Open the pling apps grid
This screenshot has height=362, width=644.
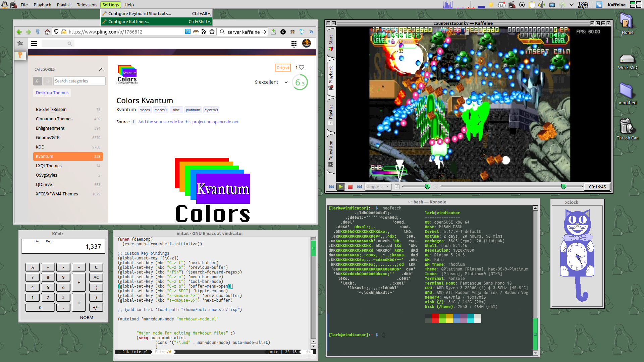click(x=294, y=44)
